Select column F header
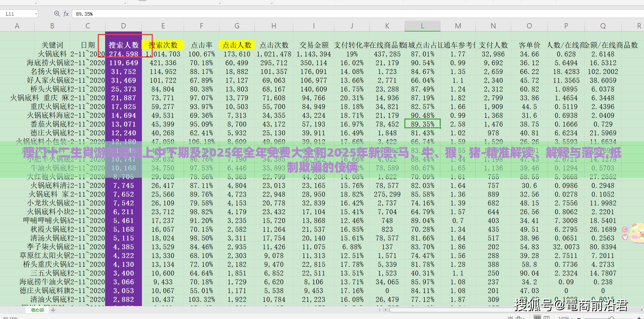This screenshot has width=644, height=319. (x=201, y=26)
